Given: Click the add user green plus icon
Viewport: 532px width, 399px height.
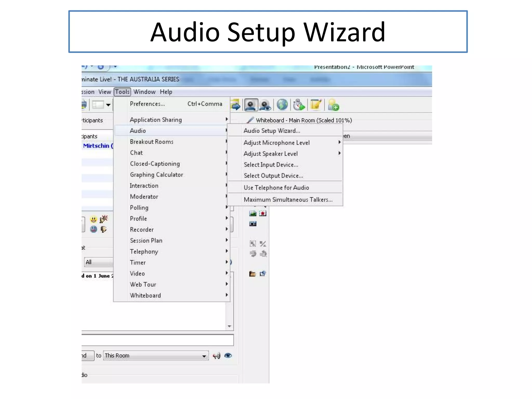Looking at the screenshot, I should point(333,105).
